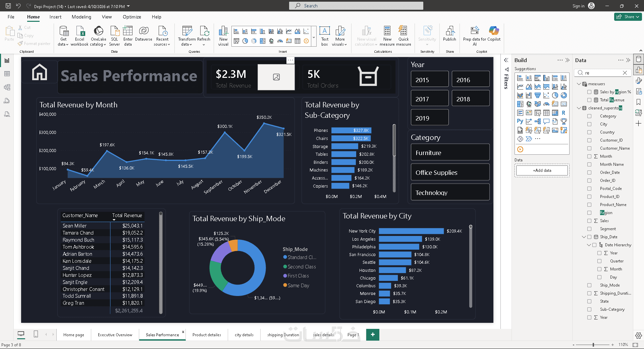
Task: Open Model view in left sidebar
Action: (x=7, y=87)
